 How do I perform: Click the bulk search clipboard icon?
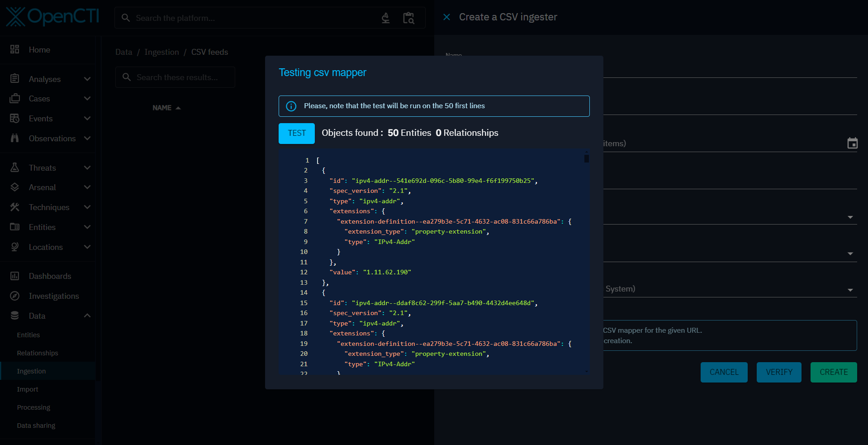coord(408,18)
